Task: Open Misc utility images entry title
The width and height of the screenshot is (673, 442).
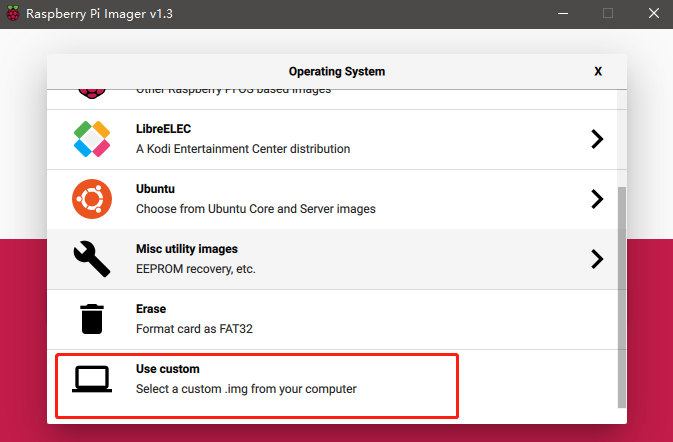Action: pyautogui.click(x=187, y=249)
